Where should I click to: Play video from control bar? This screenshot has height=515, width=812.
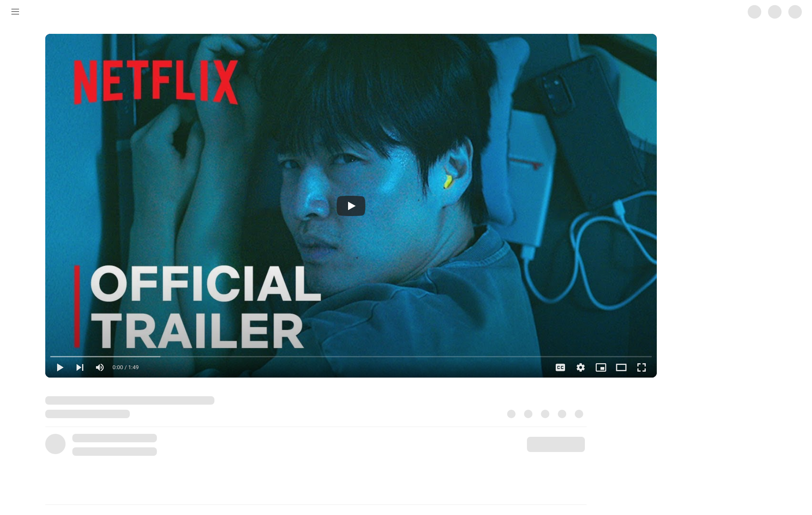60,367
